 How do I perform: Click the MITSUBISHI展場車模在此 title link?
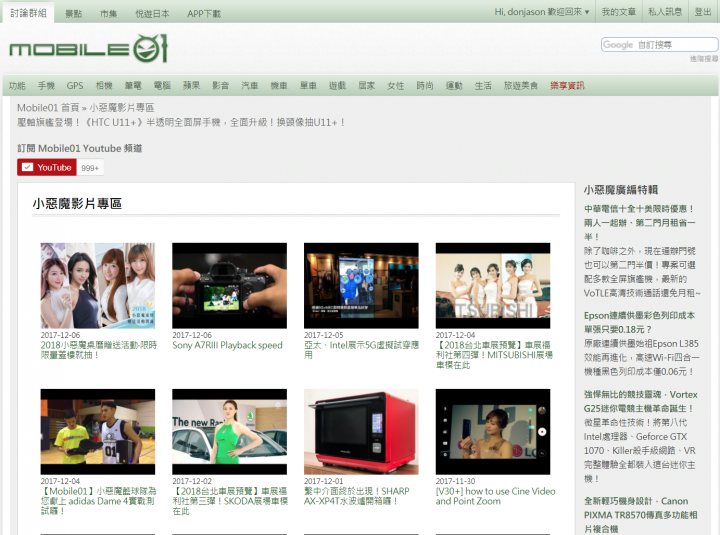click(494, 355)
